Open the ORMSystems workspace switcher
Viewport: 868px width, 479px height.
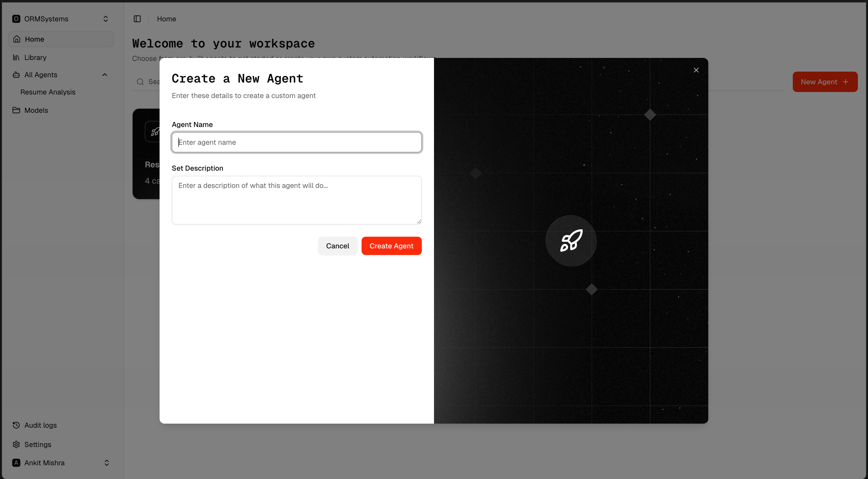point(61,19)
